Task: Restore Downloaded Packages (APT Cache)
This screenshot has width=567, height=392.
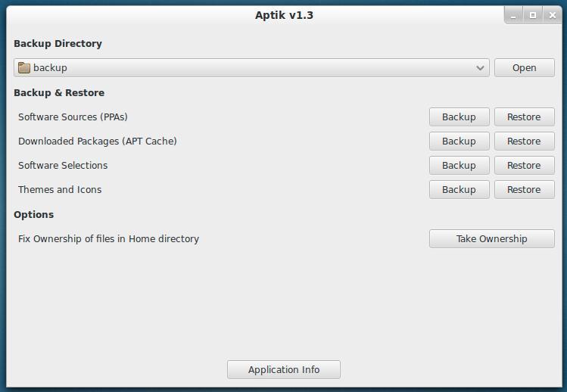Action: point(524,142)
